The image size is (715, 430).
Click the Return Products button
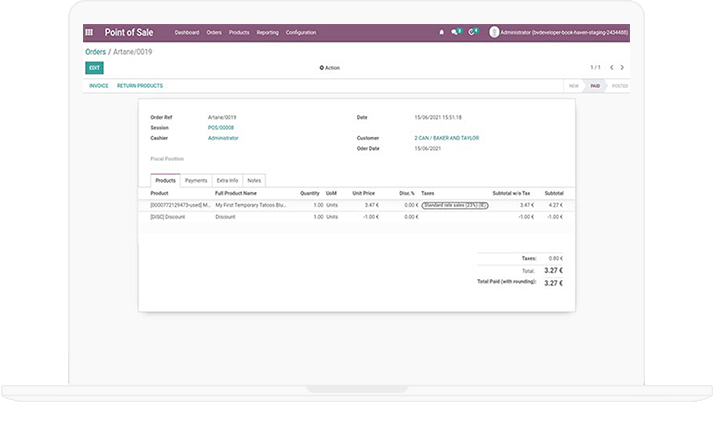pyautogui.click(x=140, y=86)
